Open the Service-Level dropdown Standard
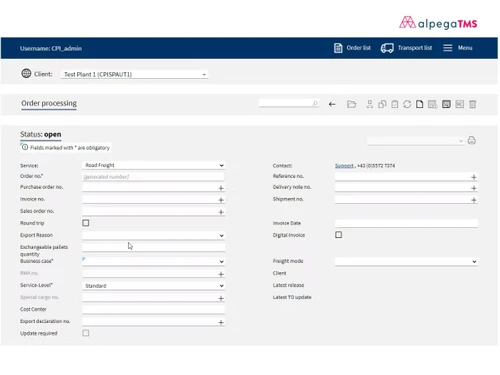The width and height of the screenshot is (500, 375). click(153, 286)
